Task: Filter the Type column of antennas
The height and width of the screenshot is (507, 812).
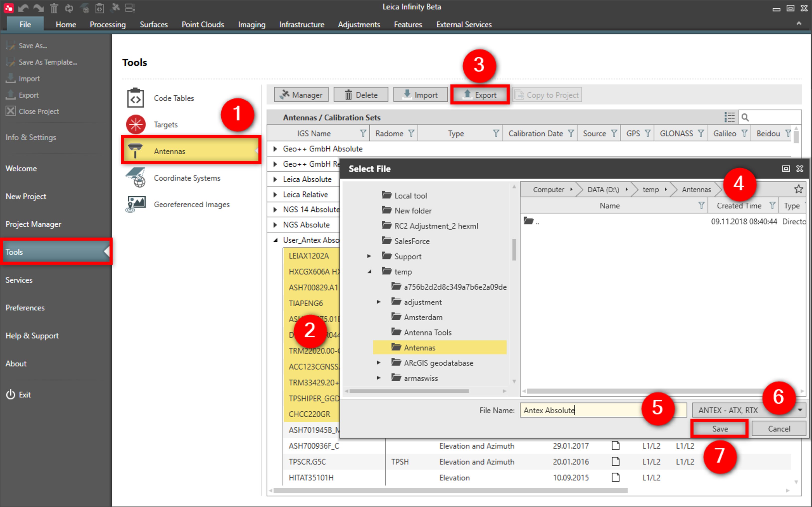Action: [x=496, y=133]
